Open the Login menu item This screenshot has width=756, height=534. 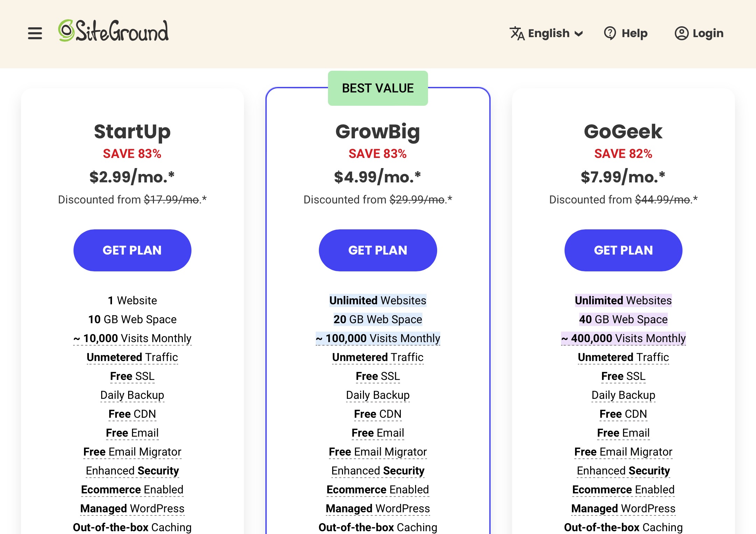[708, 33]
